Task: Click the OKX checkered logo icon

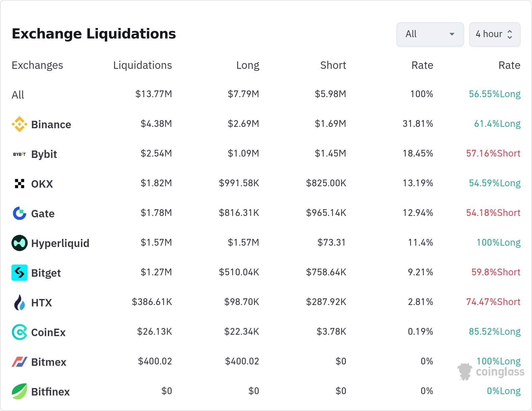Action: coord(20,184)
